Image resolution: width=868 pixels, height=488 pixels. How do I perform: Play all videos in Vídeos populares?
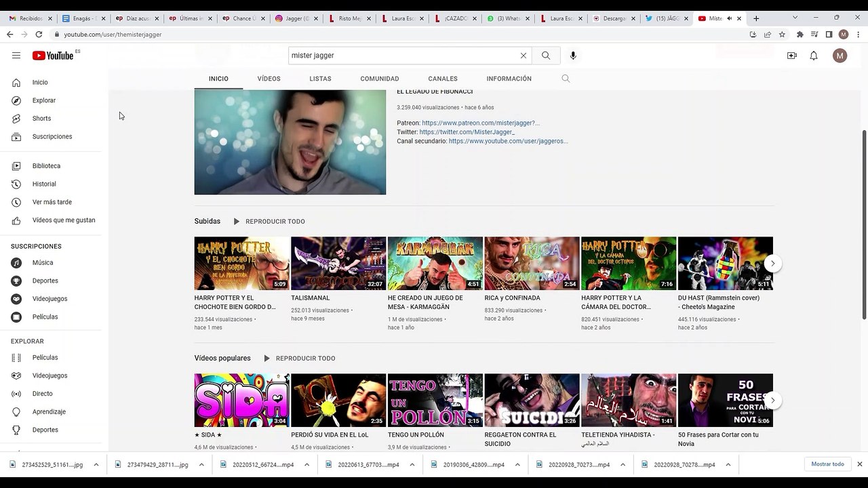[x=299, y=359]
